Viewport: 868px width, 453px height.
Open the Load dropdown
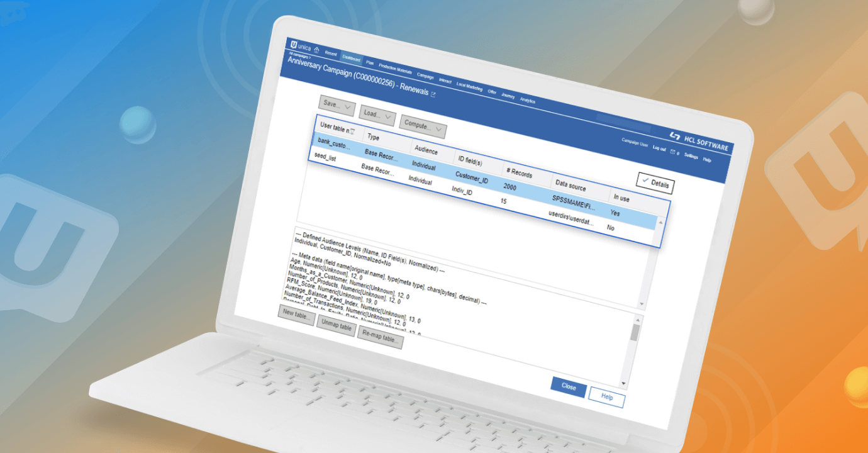377,116
